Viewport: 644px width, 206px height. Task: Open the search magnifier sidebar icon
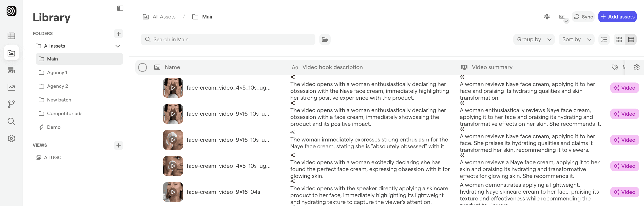coord(11,121)
